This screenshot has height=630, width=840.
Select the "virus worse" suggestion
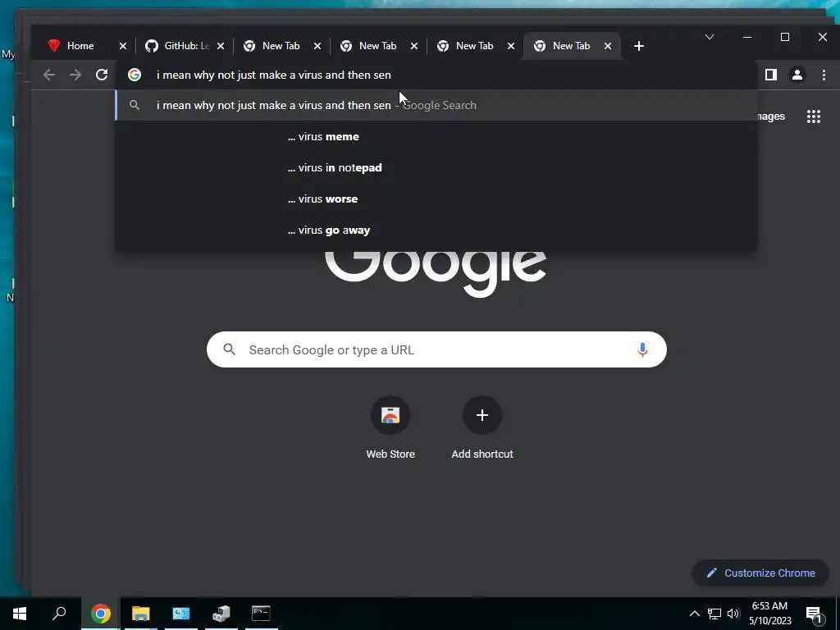[x=436, y=199]
